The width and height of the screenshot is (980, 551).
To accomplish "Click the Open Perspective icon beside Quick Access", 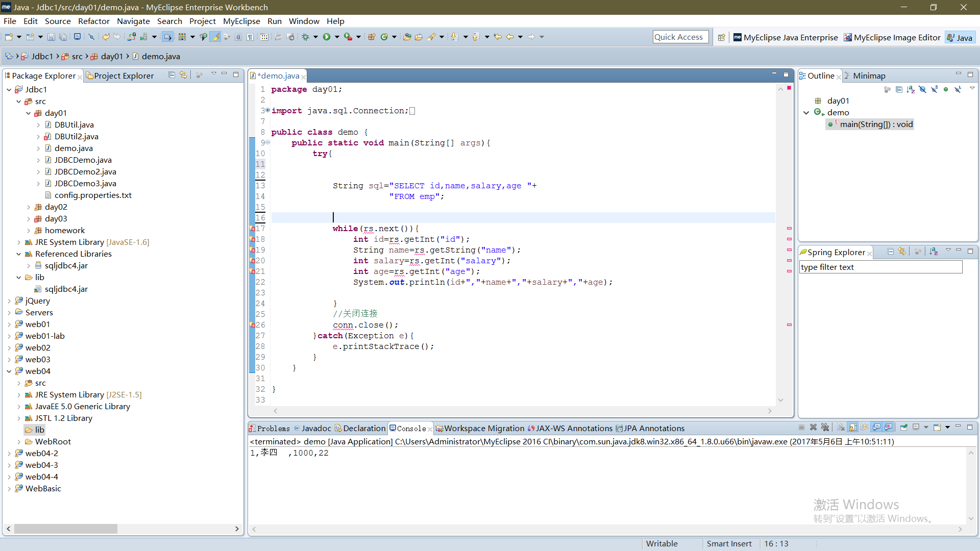I will point(721,37).
